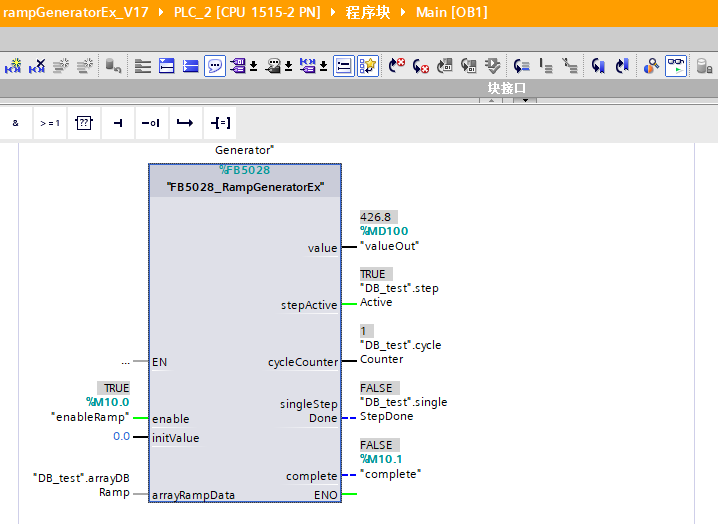The width and height of the screenshot is (718, 524).
Task: Click the database lock icon
Action: 704,66
